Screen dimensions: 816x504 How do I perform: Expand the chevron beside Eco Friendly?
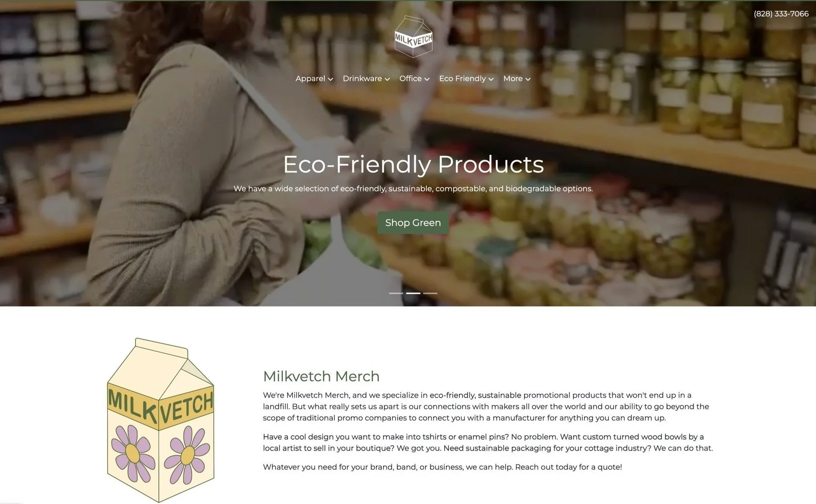tap(491, 79)
